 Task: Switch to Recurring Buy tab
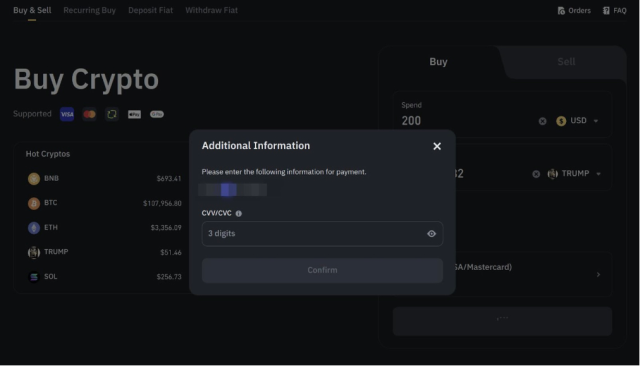pos(89,10)
